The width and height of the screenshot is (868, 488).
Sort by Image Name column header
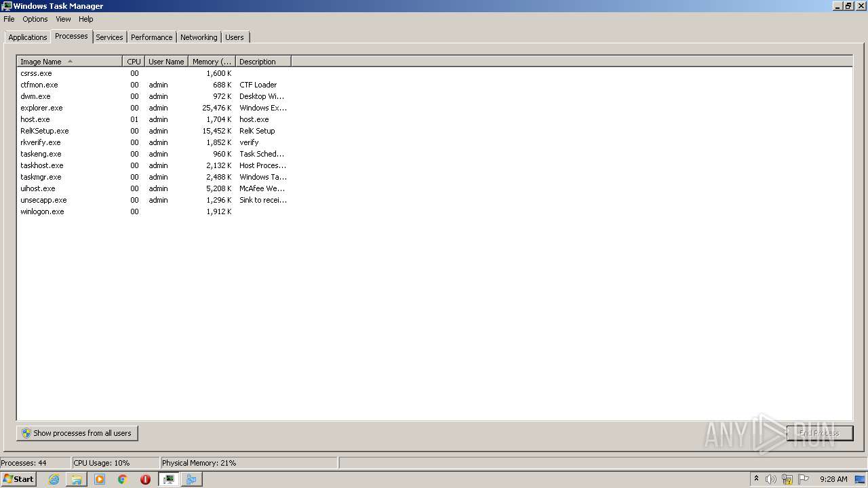pyautogui.click(x=70, y=62)
